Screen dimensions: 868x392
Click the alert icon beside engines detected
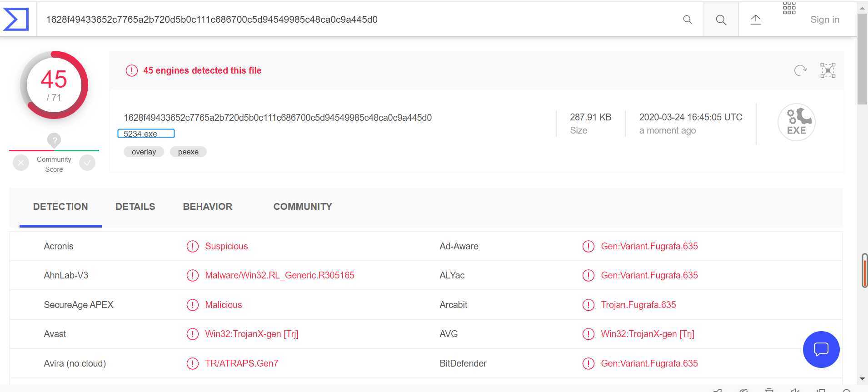tap(131, 70)
